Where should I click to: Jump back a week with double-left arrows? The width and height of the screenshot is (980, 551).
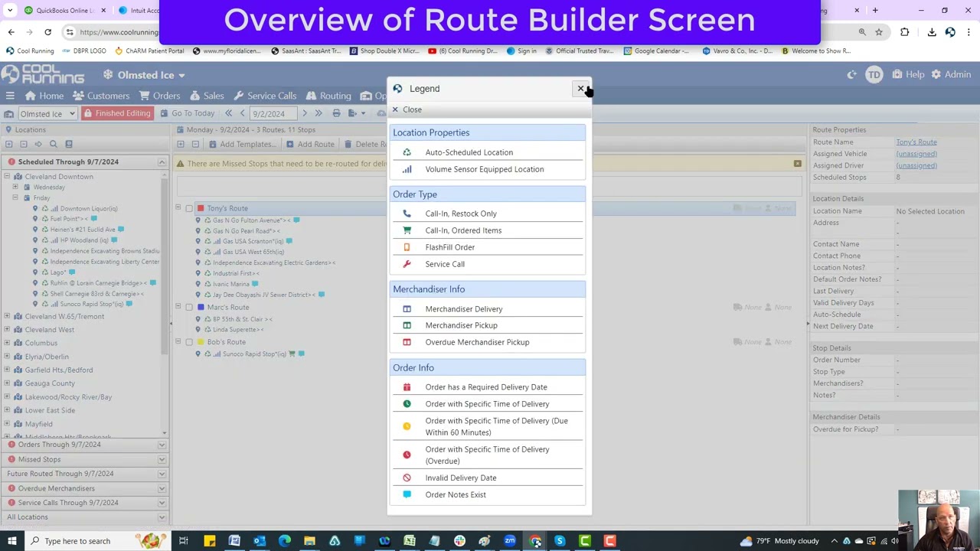(x=228, y=113)
